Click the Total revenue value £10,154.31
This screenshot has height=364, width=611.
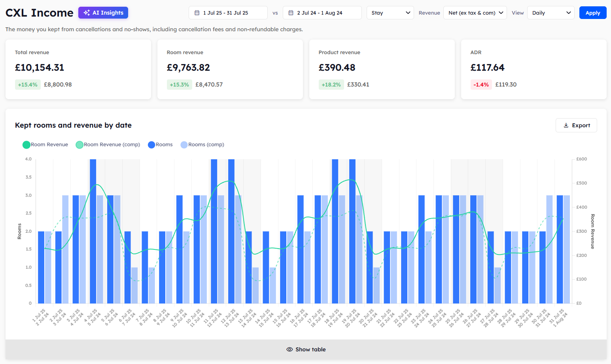point(40,68)
